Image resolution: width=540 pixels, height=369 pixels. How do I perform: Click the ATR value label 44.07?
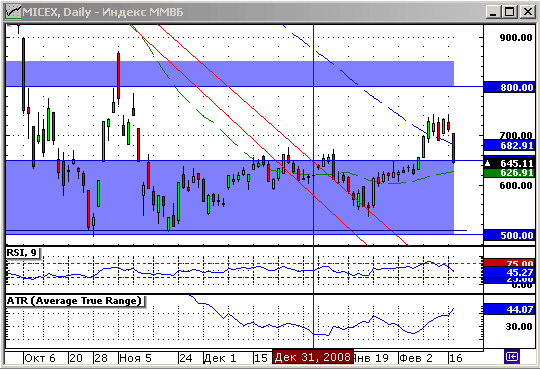pyautogui.click(x=509, y=309)
